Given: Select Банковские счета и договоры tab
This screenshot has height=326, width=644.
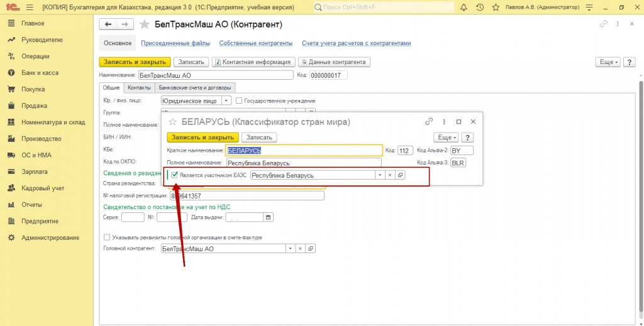Looking at the screenshot, I should (x=195, y=88).
